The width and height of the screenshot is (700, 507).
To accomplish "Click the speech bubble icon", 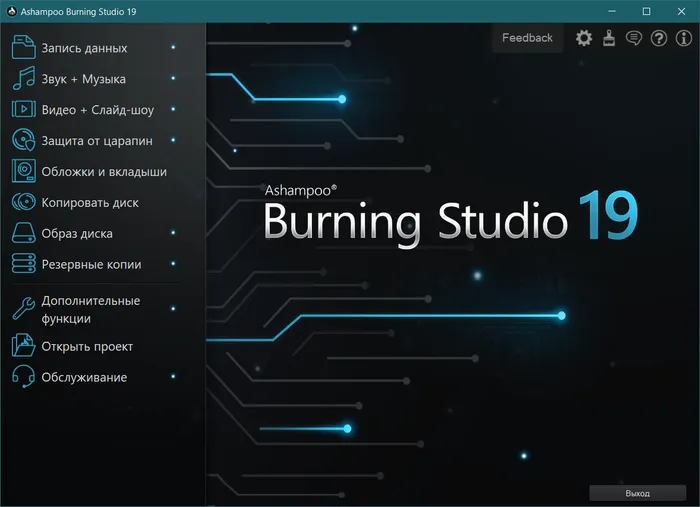I will coord(634,38).
